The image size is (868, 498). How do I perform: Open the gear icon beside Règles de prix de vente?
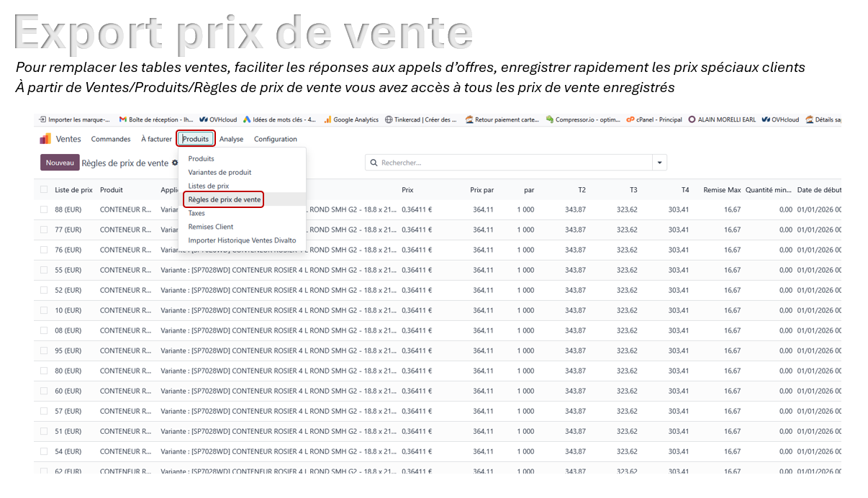pyautogui.click(x=175, y=163)
